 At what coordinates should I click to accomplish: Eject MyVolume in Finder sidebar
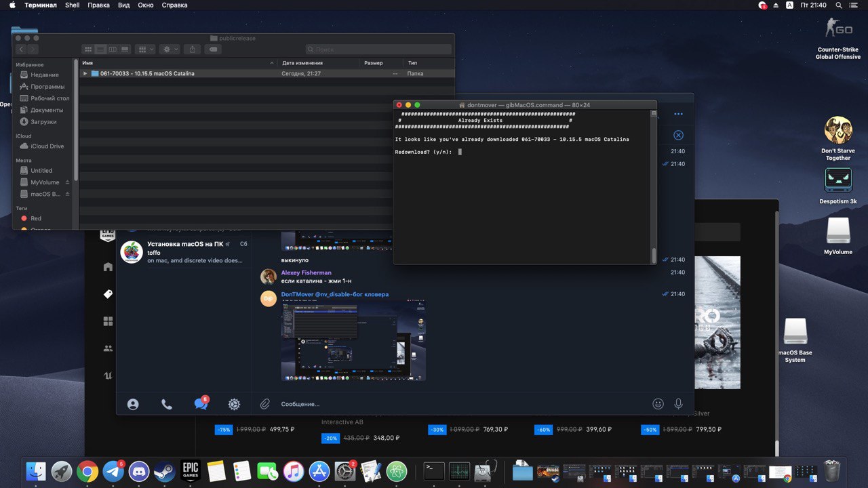[x=67, y=182]
